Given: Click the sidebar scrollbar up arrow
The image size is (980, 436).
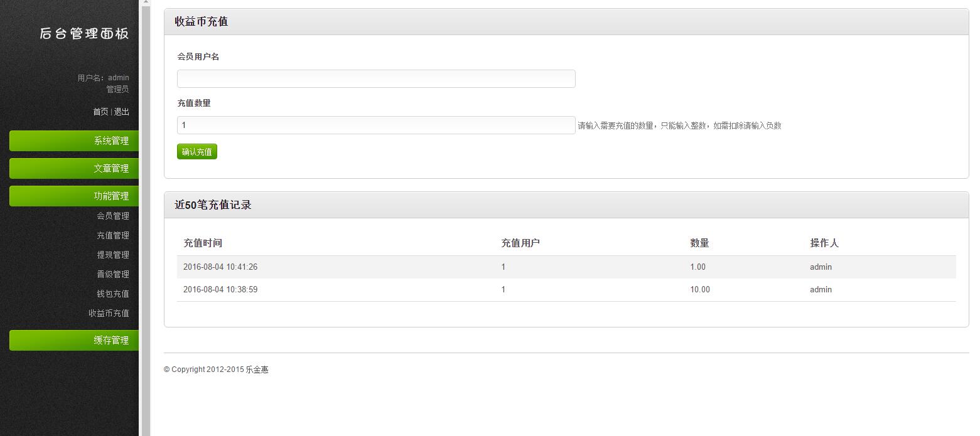Looking at the screenshot, I should click(x=146, y=3).
